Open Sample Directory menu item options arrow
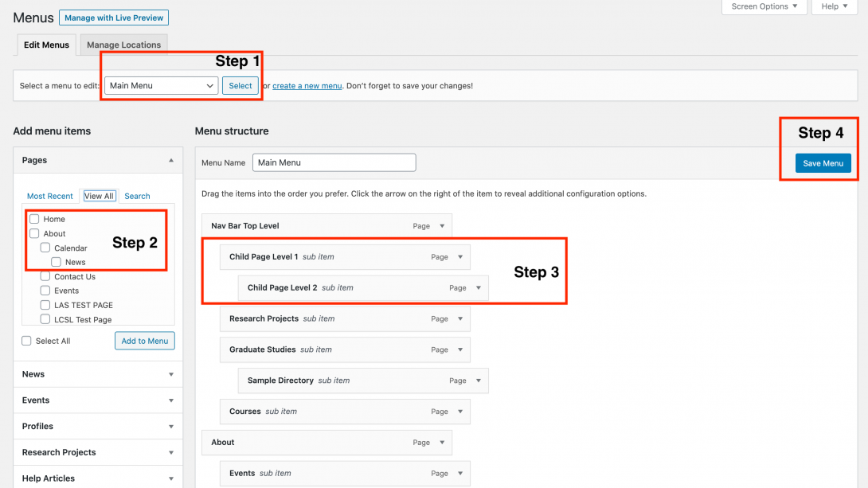This screenshot has width=868, height=488. [x=479, y=381]
